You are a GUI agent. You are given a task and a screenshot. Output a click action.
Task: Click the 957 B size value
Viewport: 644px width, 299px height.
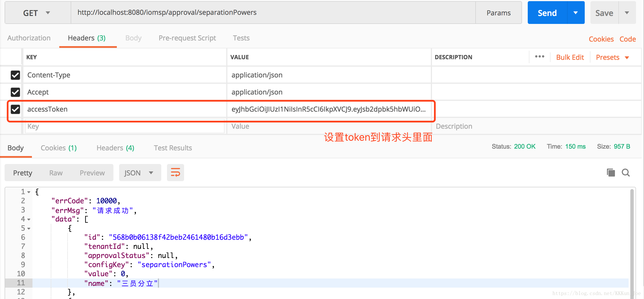(622, 147)
